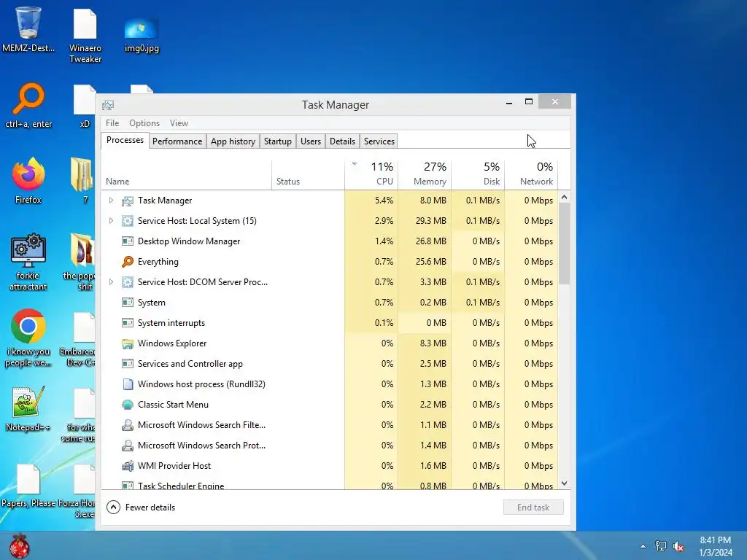Switch to the Services tab

pos(379,141)
